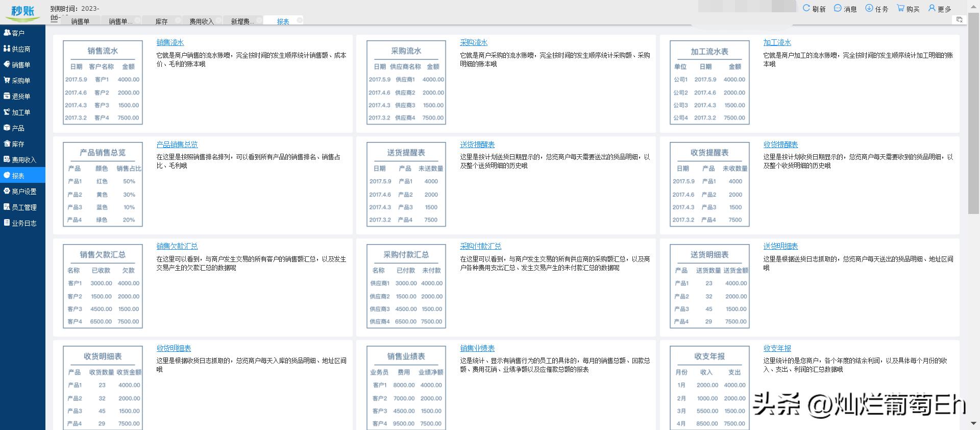Open the 收支年报 link
Screen dimensions: 980x430
(777, 348)
